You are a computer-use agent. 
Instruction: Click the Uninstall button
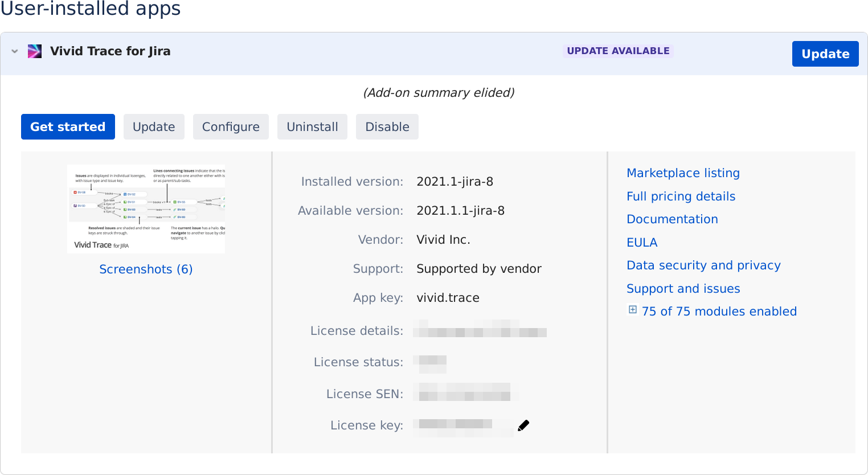point(312,126)
